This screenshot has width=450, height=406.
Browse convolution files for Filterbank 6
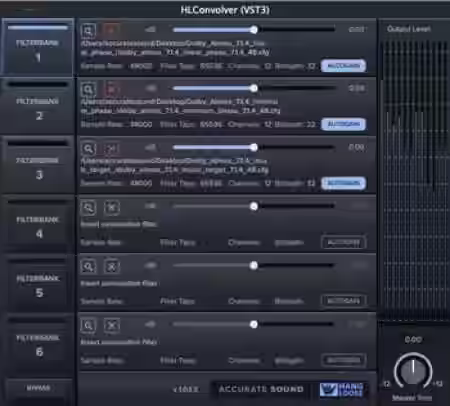coord(88,325)
